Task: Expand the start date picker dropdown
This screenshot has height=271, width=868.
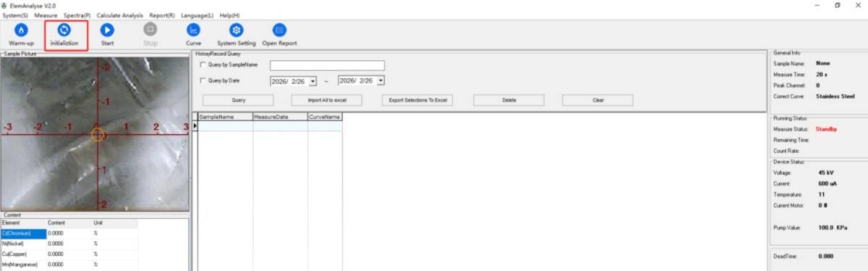Action: click(x=313, y=81)
